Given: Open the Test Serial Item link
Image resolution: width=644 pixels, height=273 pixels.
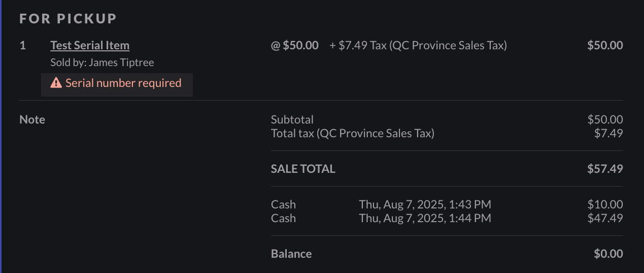Looking at the screenshot, I should (90, 45).
